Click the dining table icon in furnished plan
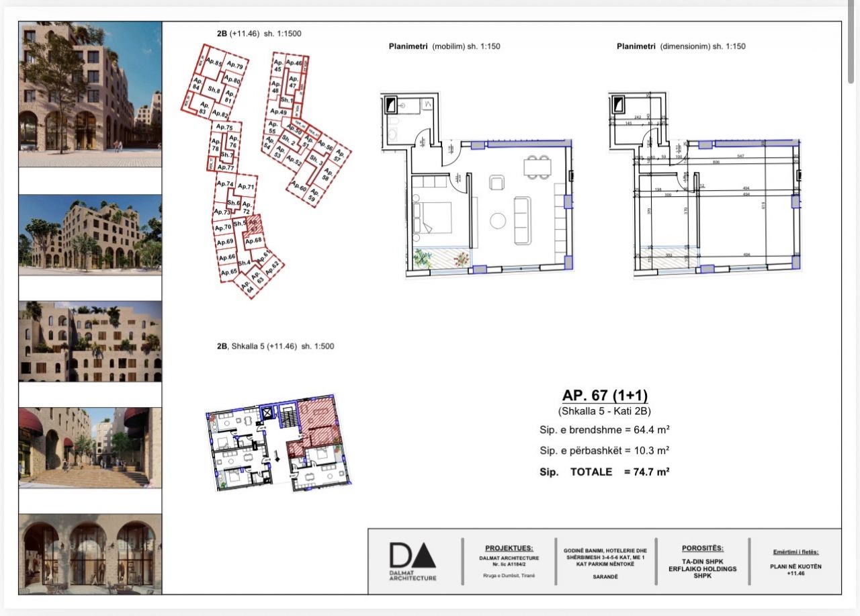This screenshot has width=860, height=616. (537, 166)
